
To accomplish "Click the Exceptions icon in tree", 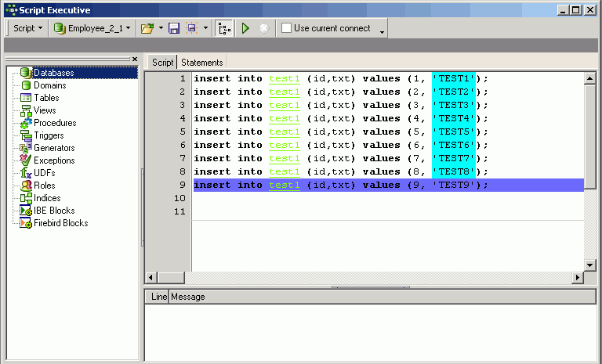I will (26, 160).
